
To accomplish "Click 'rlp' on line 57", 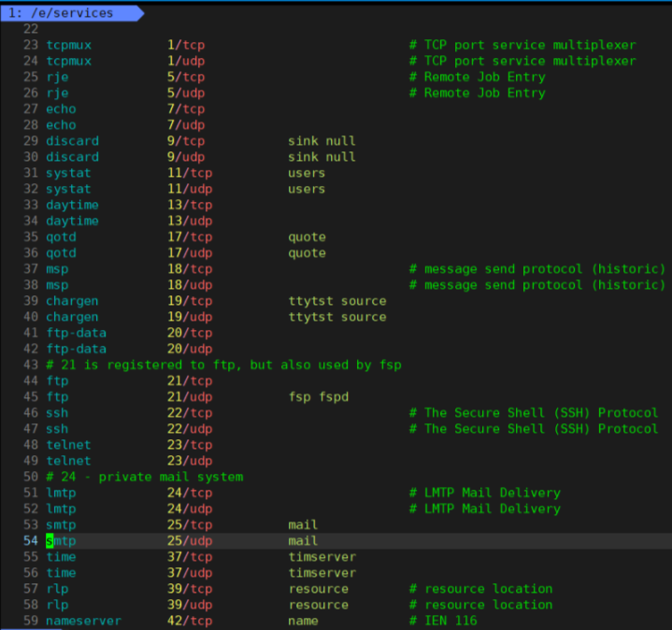I will [x=57, y=589].
